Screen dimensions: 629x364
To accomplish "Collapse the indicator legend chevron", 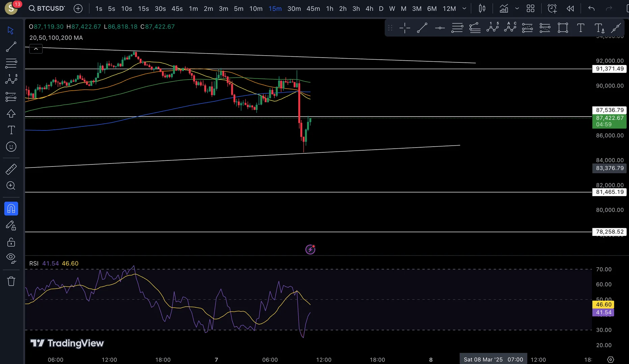I will pos(36,49).
